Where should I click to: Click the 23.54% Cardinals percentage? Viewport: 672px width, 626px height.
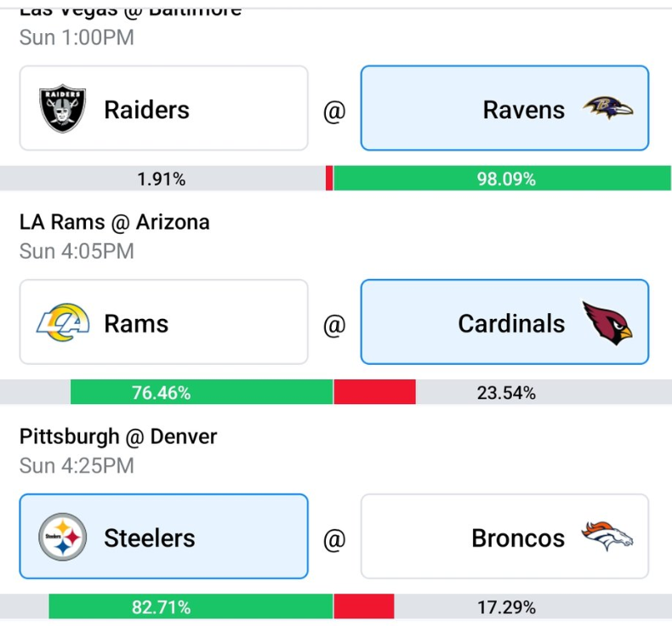point(506,393)
